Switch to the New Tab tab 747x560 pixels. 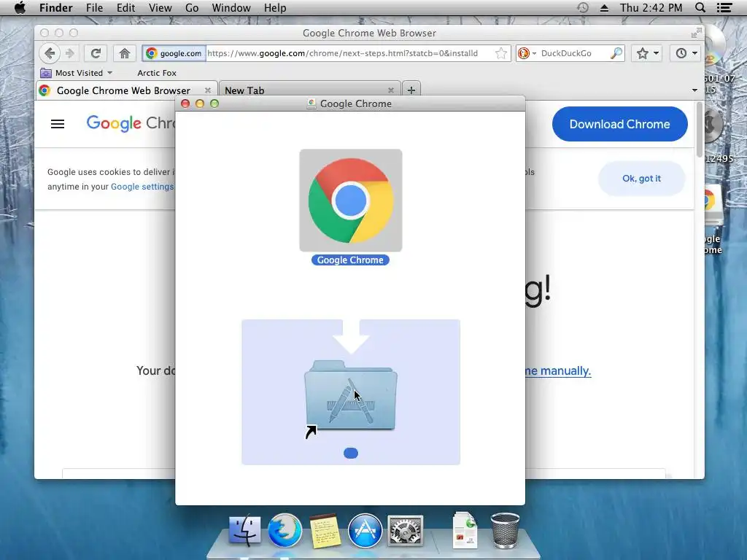coord(309,90)
